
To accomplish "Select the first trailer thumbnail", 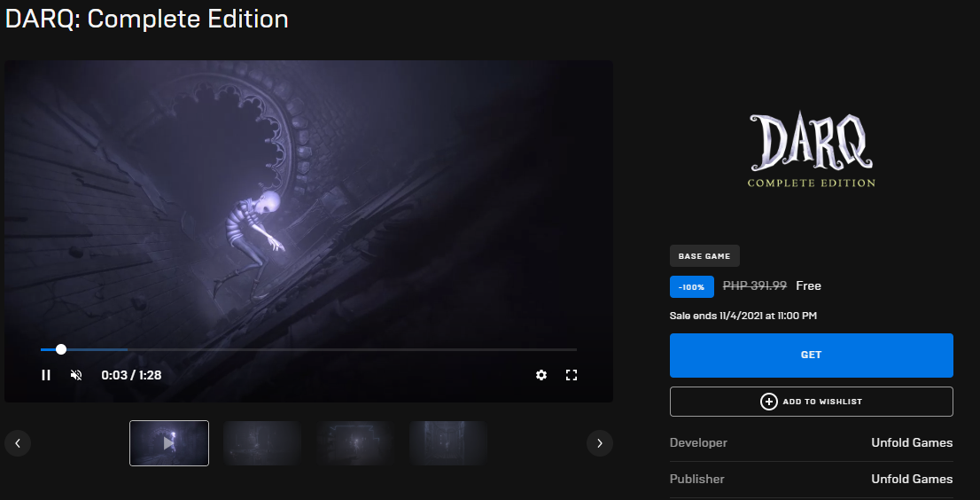I will pyautogui.click(x=169, y=443).
